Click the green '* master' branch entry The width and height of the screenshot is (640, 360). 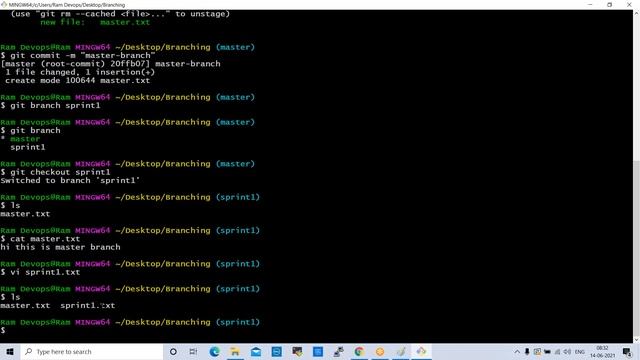pyautogui.click(x=20, y=139)
